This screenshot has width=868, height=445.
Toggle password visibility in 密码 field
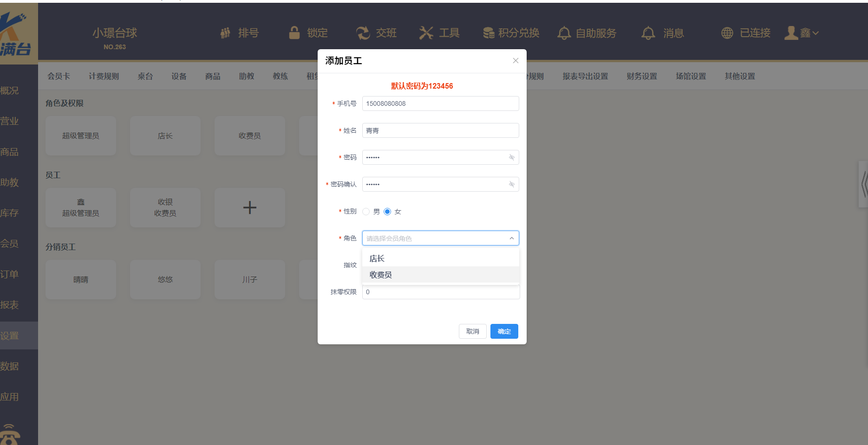(x=512, y=157)
